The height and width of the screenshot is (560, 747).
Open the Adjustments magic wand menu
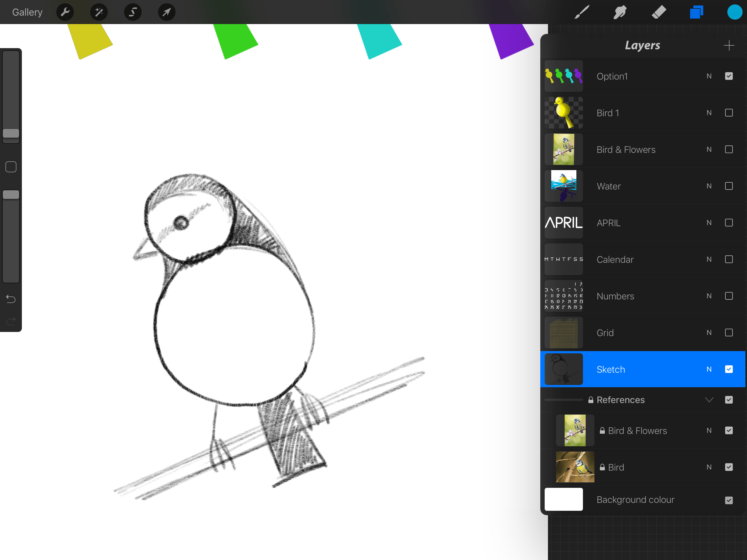click(x=99, y=13)
